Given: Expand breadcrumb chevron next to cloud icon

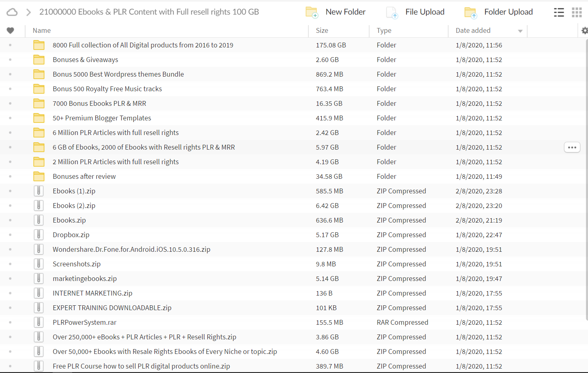Looking at the screenshot, I should [x=28, y=12].
